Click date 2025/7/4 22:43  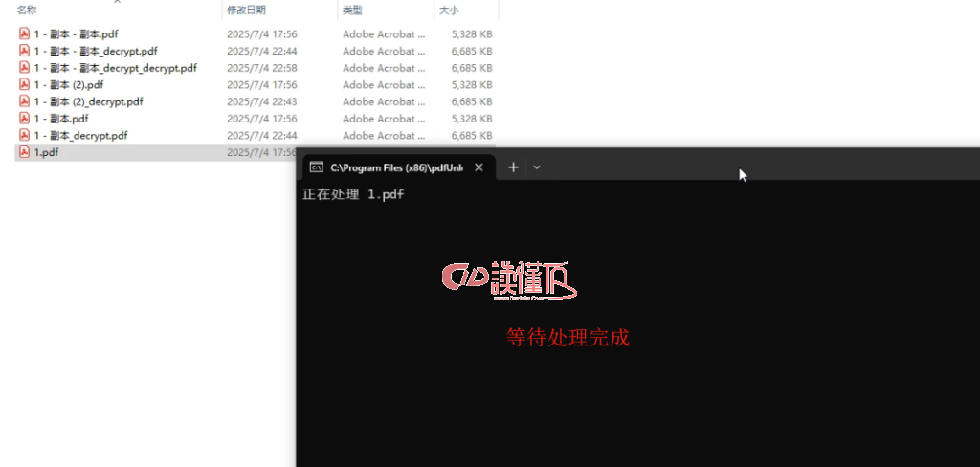click(262, 101)
